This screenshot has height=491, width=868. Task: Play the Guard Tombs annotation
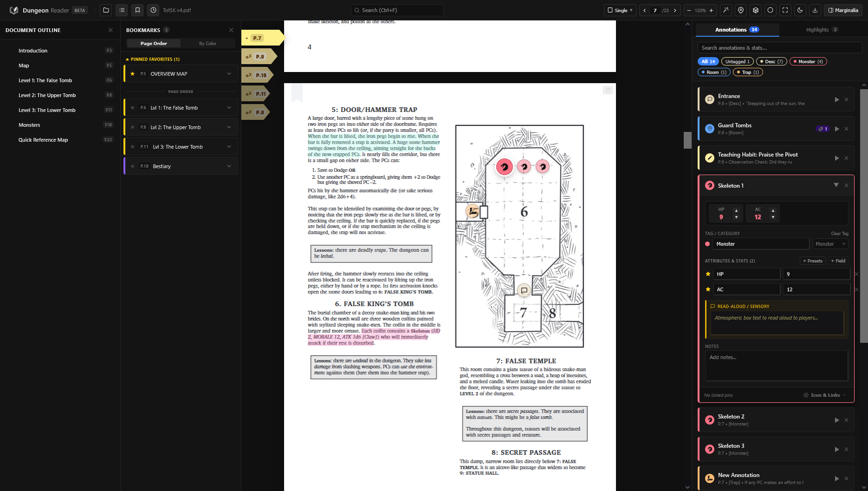837,129
